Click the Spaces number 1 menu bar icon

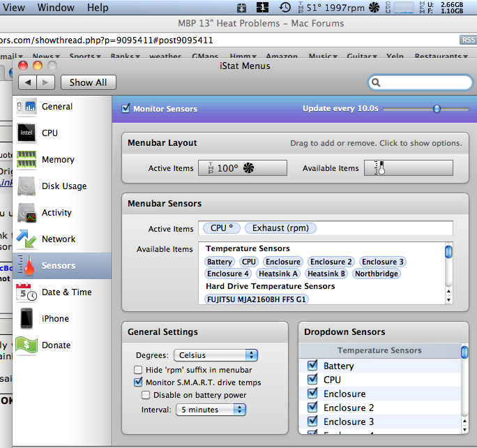coord(262,7)
